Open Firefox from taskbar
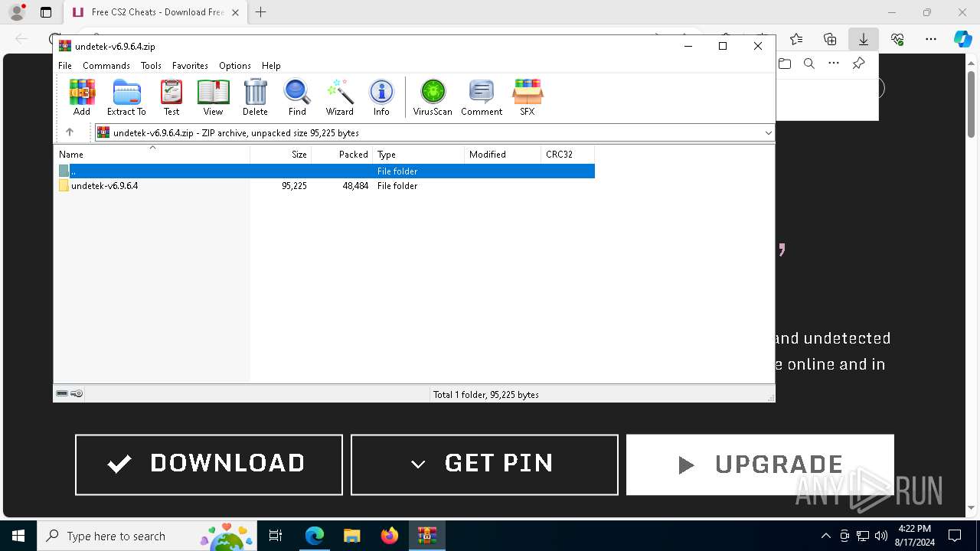The image size is (980, 551). 390,536
